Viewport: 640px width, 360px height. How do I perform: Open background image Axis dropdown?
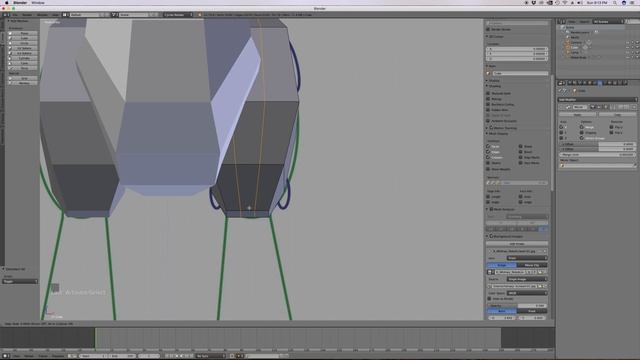[527, 258]
